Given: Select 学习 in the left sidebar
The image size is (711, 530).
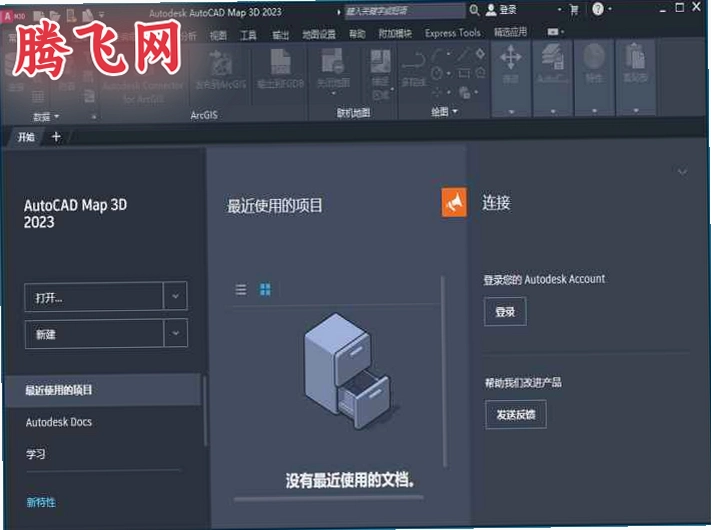Looking at the screenshot, I should coord(35,454).
